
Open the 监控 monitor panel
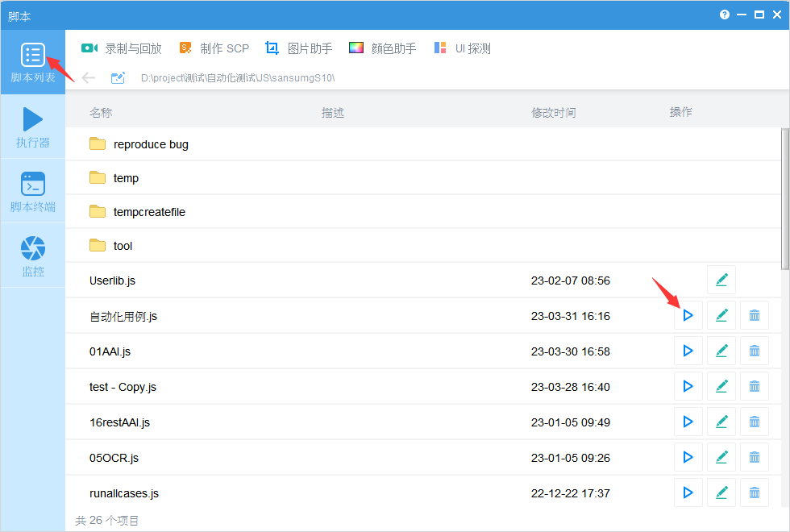33,256
